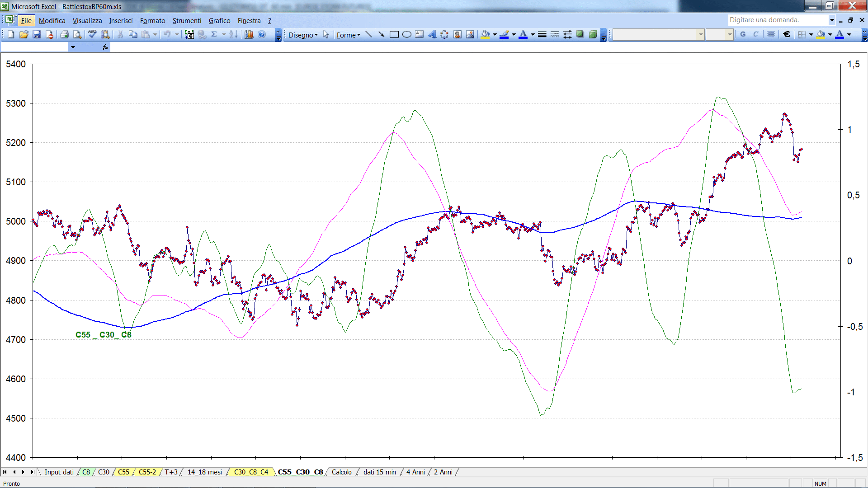
Task: Open the Shadow Style settings
Action: (x=580, y=35)
